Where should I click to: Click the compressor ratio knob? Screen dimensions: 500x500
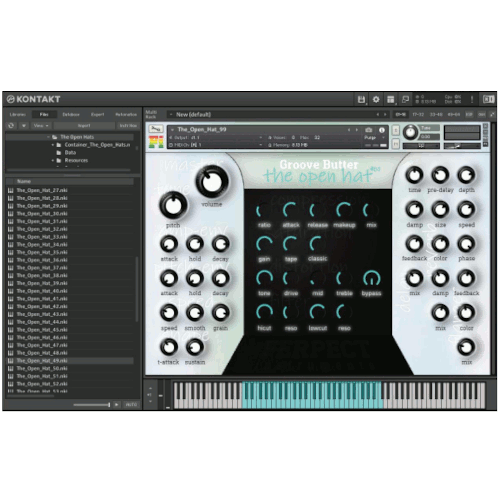[264, 211]
